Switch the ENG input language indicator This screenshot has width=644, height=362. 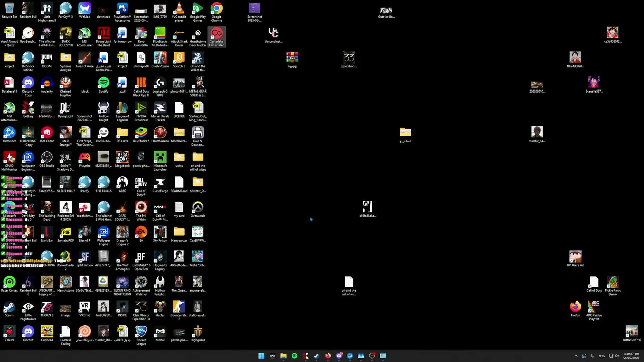[x=602, y=356]
